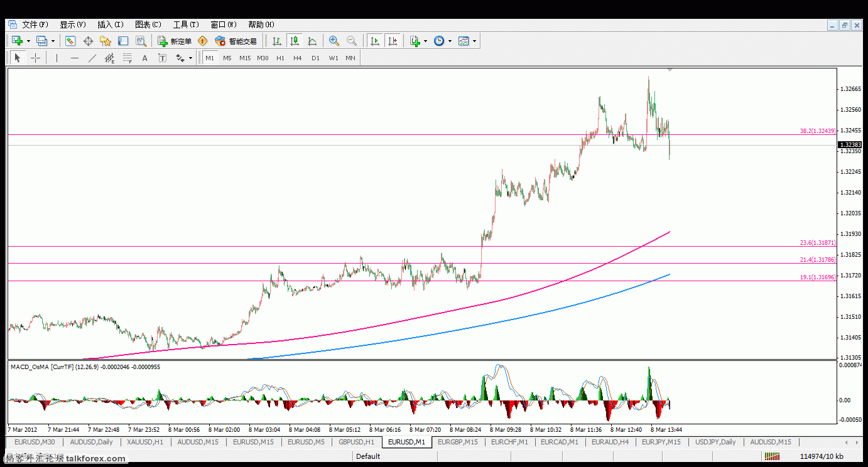Open the Indicators list icon
Image resolution: width=868 pixels, height=467 pixels.
tap(415, 41)
